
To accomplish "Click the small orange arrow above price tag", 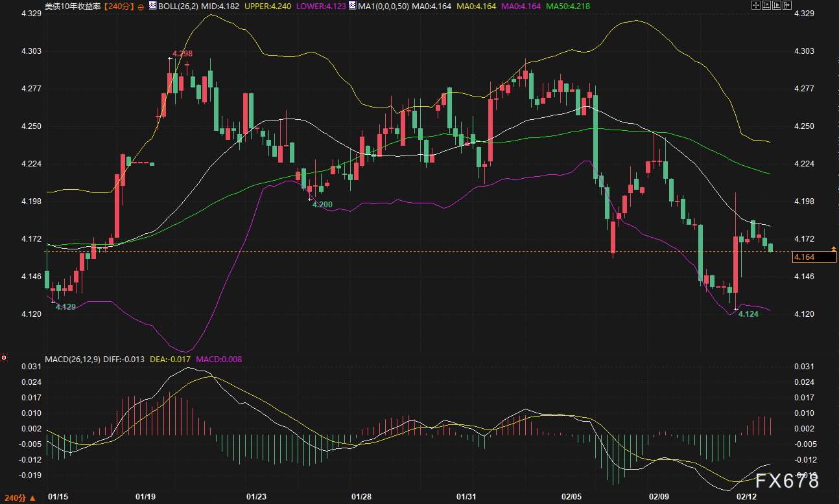I will pos(833,248).
